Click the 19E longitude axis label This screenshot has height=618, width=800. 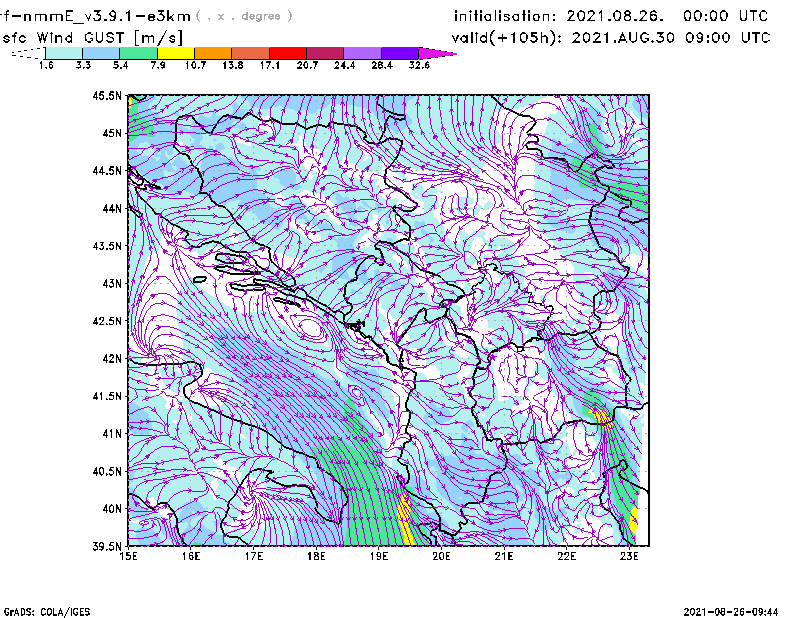pos(379,557)
